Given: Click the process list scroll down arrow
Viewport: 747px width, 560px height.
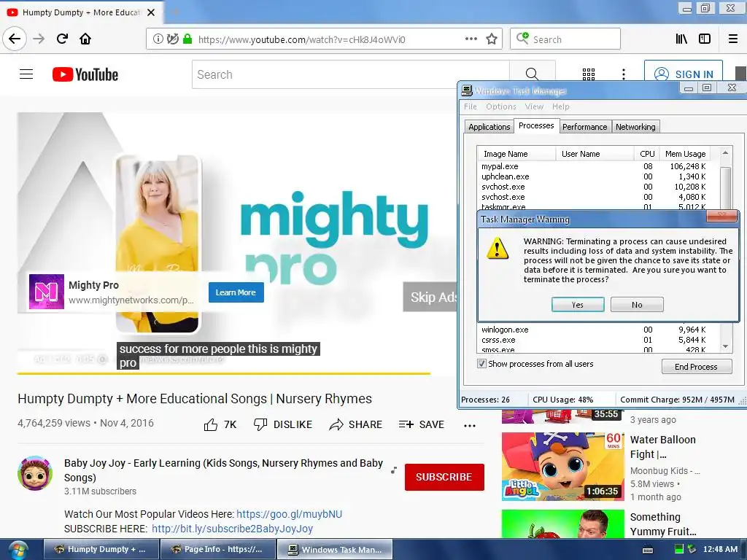Looking at the screenshot, I should click(726, 346).
